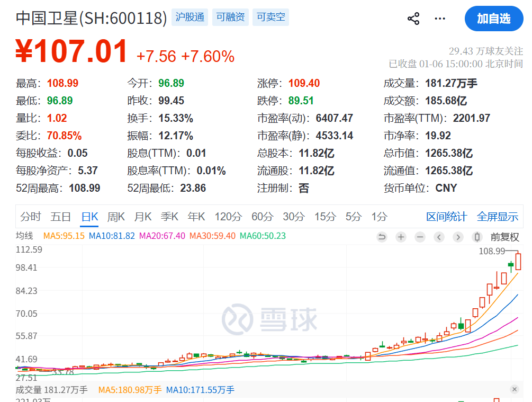The width and height of the screenshot is (532, 402).
Task: Switch to the 周K weekly chart tab
Action: click(x=116, y=216)
